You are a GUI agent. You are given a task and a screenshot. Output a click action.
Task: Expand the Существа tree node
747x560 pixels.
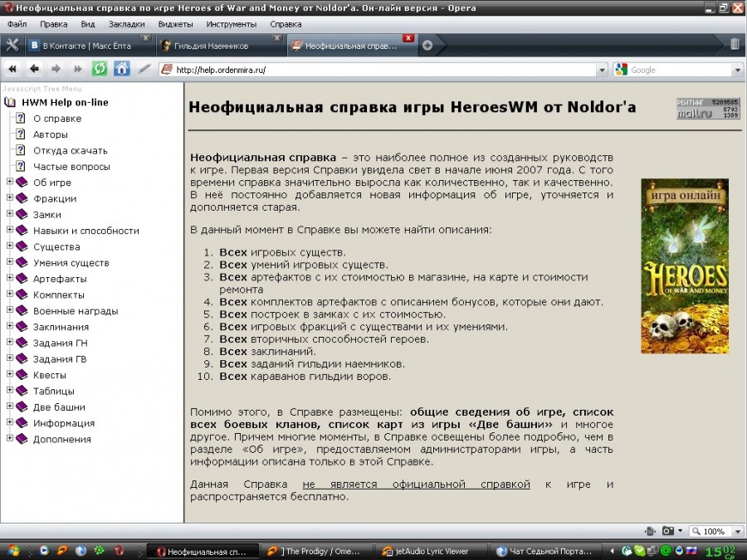(x=9, y=246)
